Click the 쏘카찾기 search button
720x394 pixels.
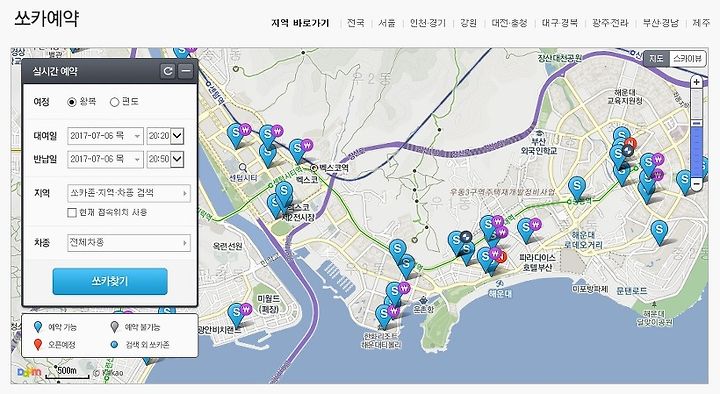(x=110, y=281)
